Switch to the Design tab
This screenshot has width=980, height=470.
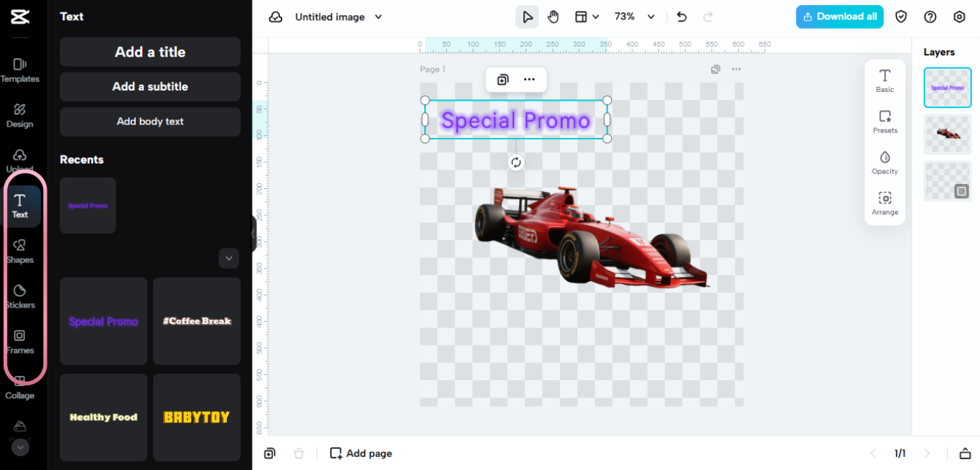19,115
